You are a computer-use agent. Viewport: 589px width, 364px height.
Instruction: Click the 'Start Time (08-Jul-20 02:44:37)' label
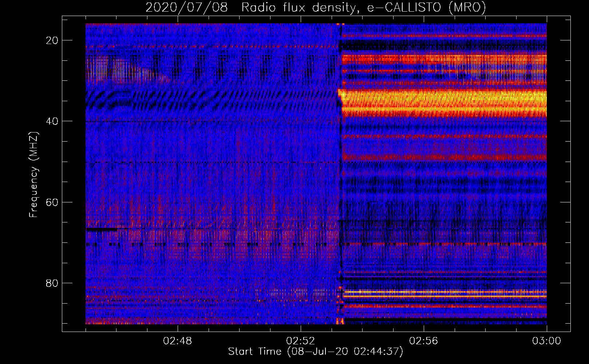point(316,352)
